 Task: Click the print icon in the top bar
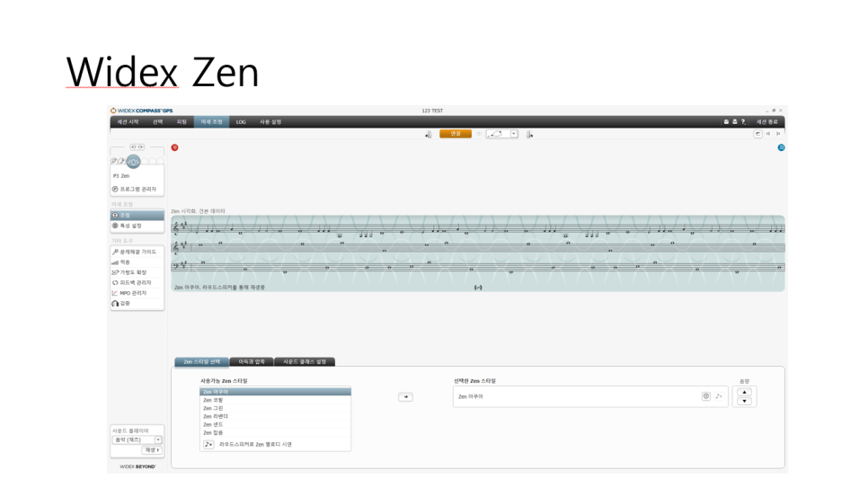(735, 122)
